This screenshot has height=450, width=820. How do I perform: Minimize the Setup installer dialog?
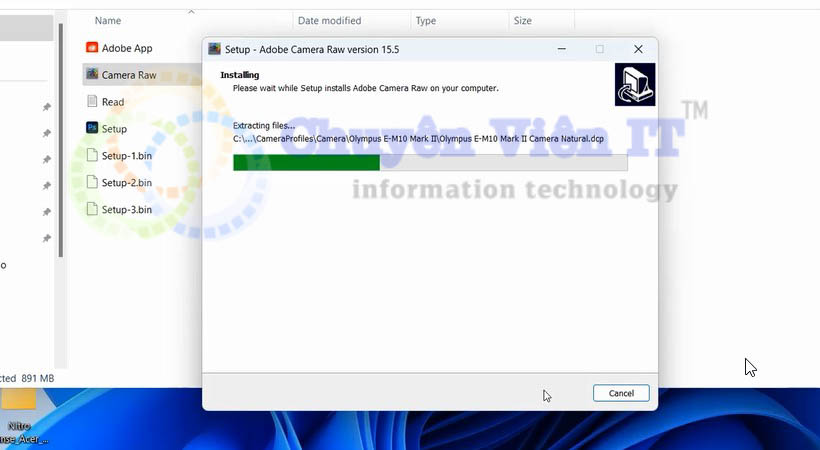click(x=560, y=49)
